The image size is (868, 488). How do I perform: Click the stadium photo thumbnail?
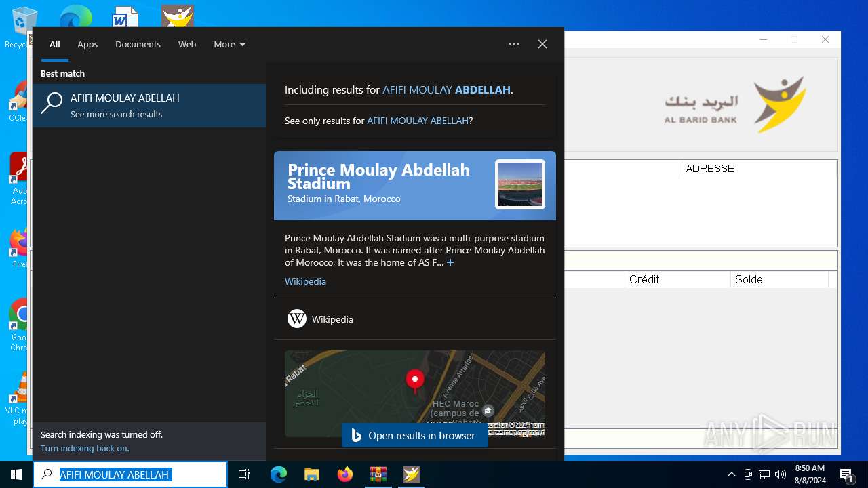click(520, 184)
